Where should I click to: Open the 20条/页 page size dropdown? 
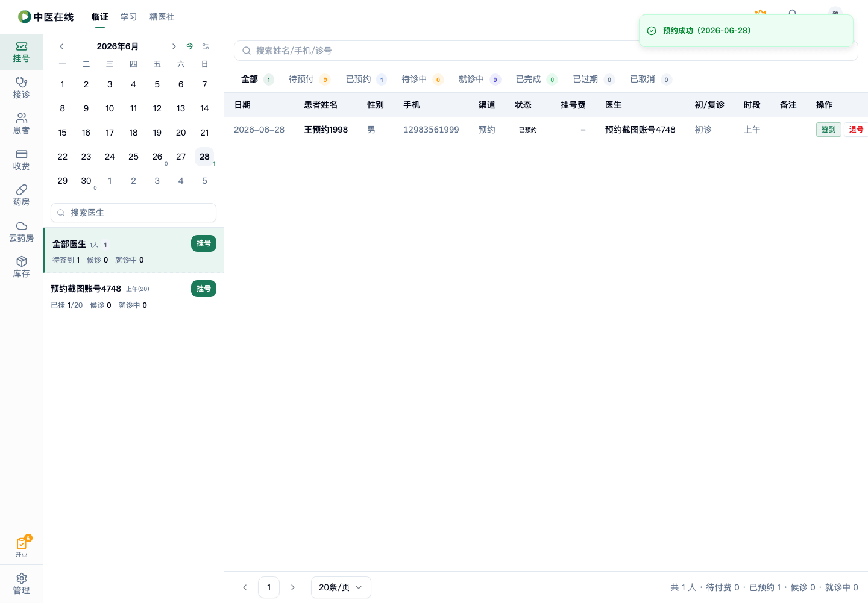click(341, 587)
